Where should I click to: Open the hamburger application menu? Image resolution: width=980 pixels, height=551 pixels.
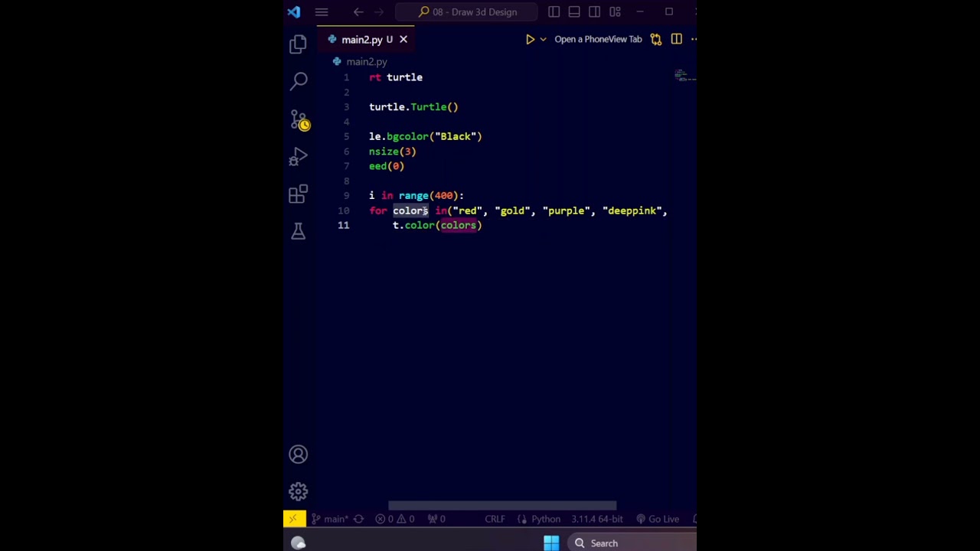322,11
